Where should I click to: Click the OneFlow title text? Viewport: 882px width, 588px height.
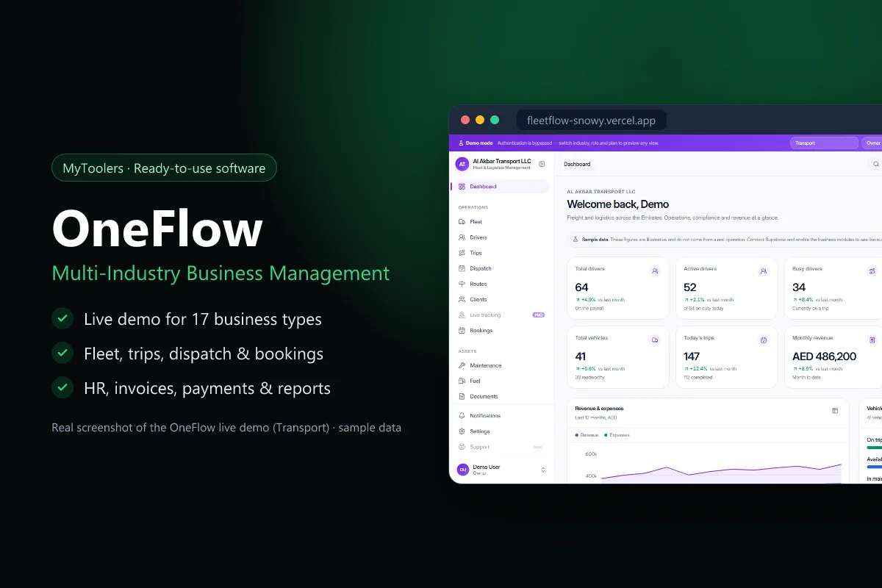pos(157,229)
